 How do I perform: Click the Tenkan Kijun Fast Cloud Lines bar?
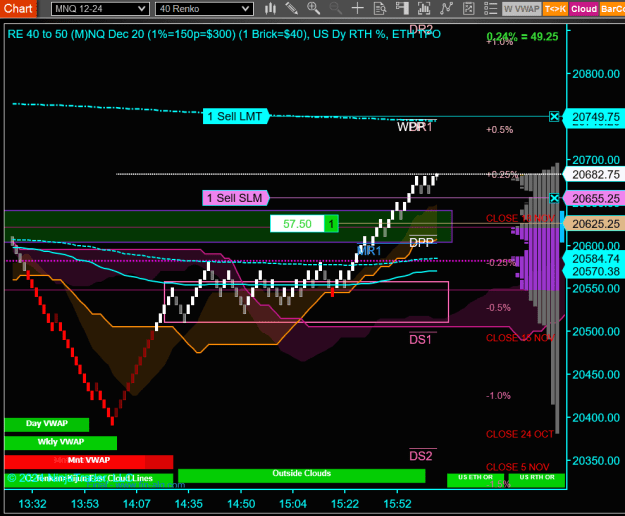(x=88, y=479)
